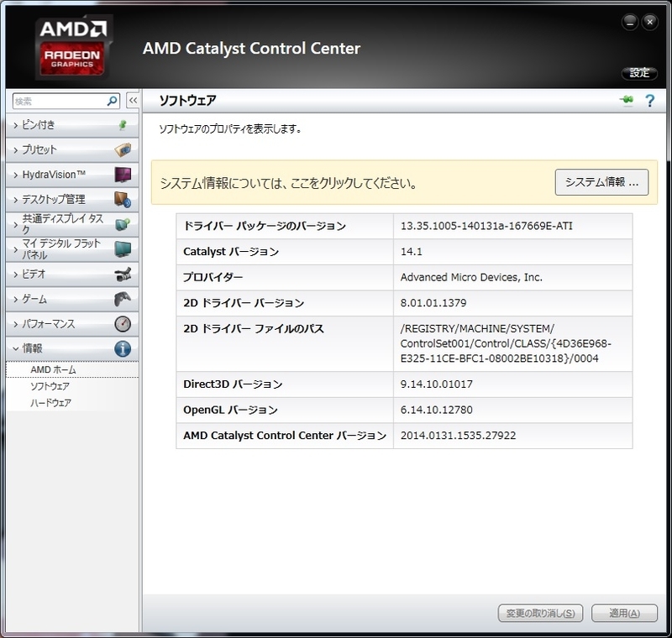Expand the デスクトップ管理 section
This screenshot has height=638, width=672.
coord(72,200)
